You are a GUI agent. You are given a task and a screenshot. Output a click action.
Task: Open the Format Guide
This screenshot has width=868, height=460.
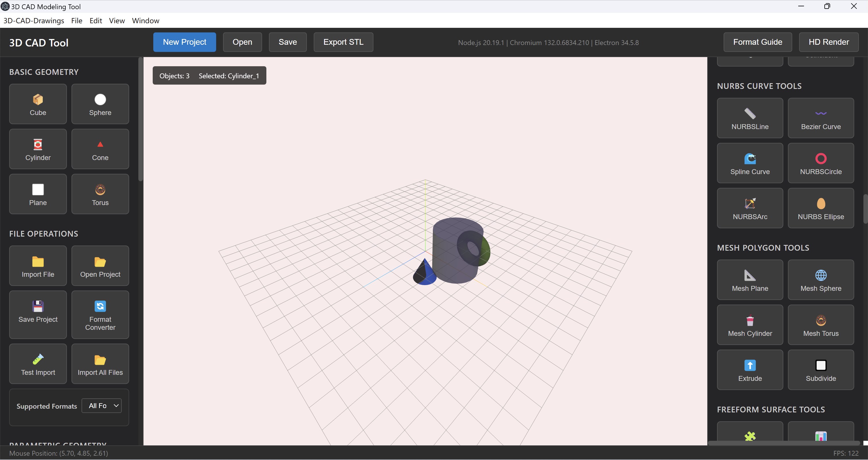point(757,42)
